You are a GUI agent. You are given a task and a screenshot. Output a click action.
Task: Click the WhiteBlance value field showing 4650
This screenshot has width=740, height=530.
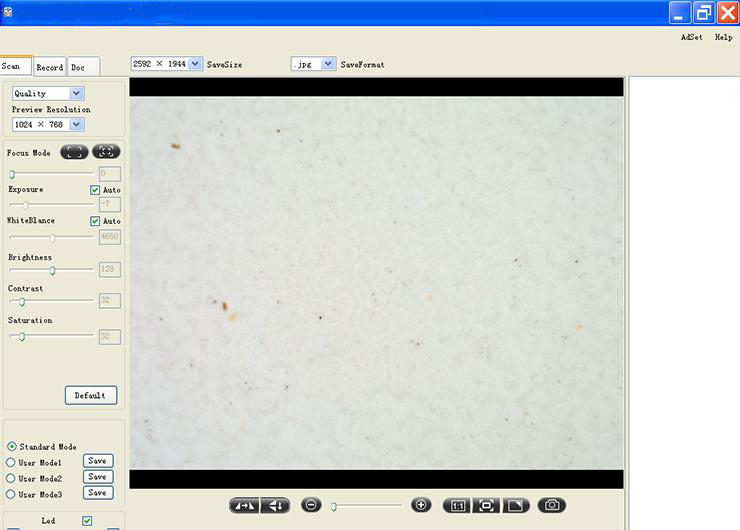click(109, 236)
